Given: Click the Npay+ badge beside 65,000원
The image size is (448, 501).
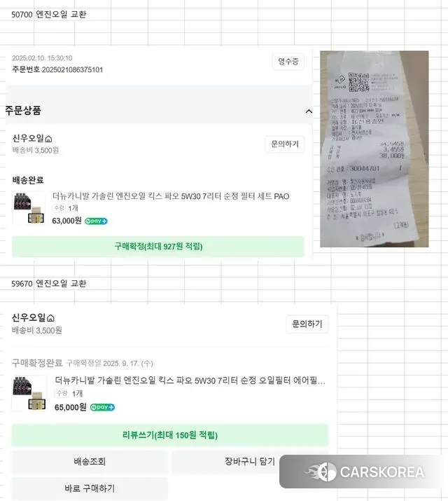Looking at the screenshot, I should pos(102,407).
